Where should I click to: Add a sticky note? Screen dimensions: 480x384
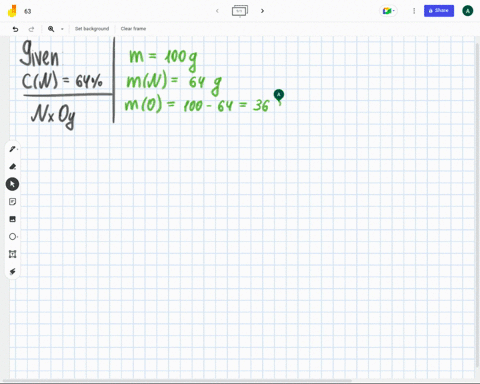coord(13,202)
